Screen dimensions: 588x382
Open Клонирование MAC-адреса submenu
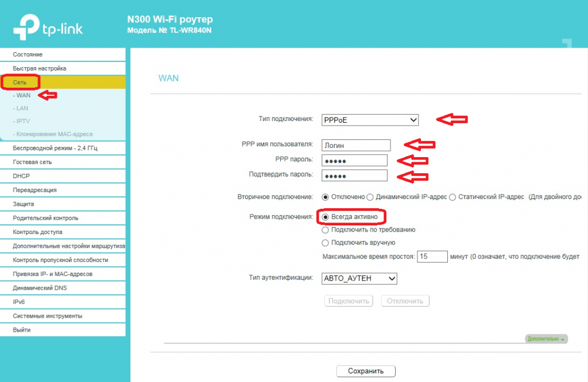[x=52, y=134]
